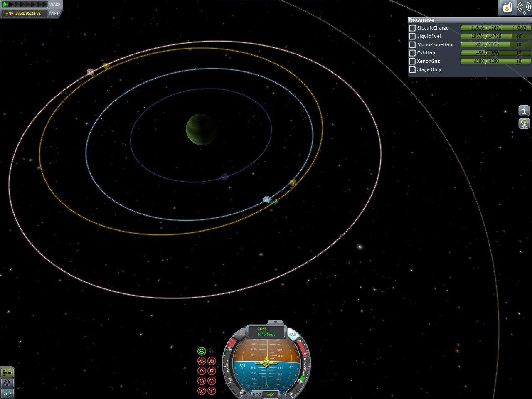Image resolution: width=532 pixels, height=399 pixels.
Task: Click the yellow marker near the pink moon
Action: (106, 66)
